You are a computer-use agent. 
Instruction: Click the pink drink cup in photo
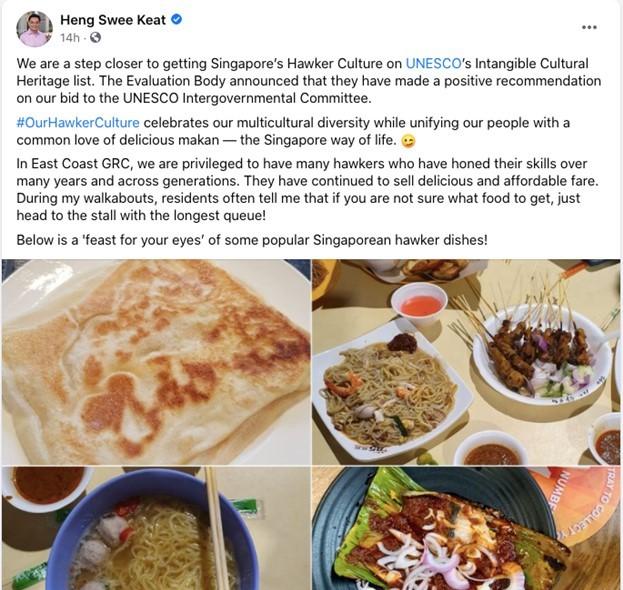419,305
